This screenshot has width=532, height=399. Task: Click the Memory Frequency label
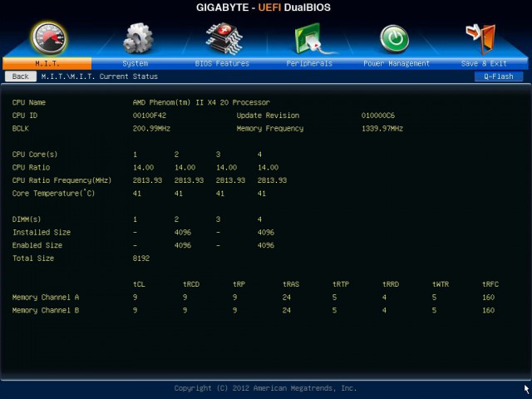pyautogui.click(x=270, y=129)
